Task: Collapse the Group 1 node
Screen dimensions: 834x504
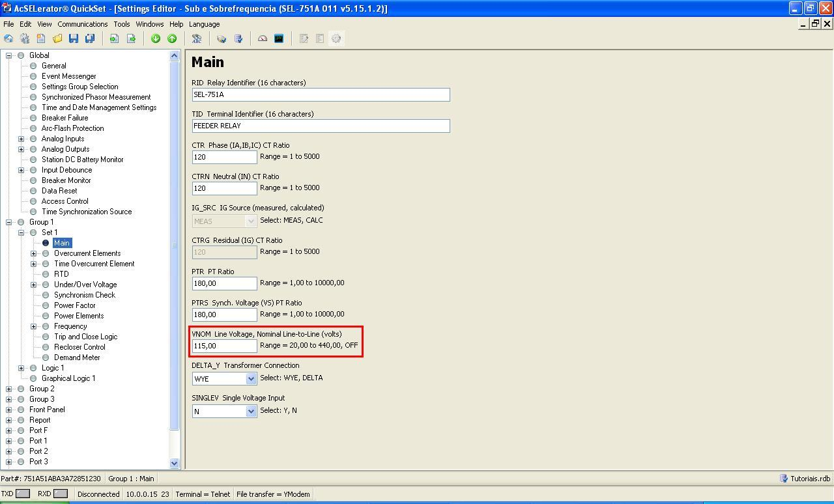Action: (8, 222)
